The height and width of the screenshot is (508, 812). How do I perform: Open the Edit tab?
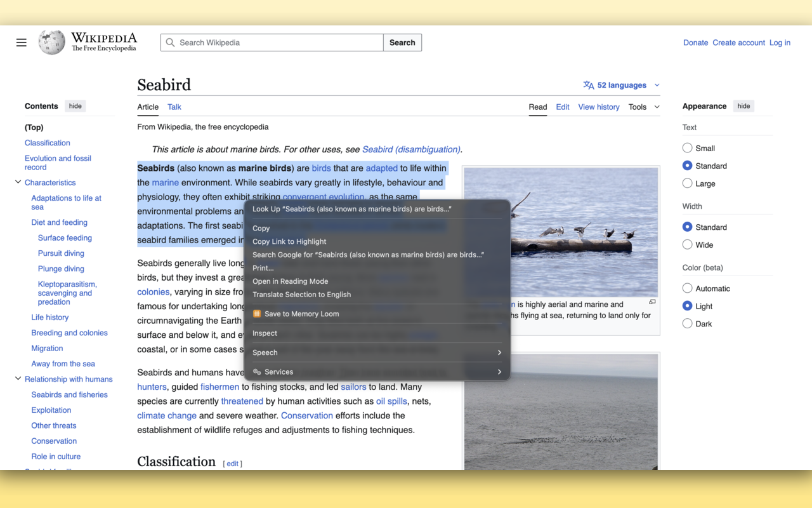tap(563, 107)
